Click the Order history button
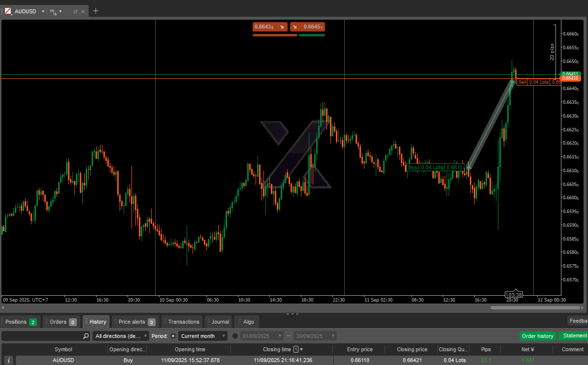Viewport: 588px width, 365px height. [537, 336]
